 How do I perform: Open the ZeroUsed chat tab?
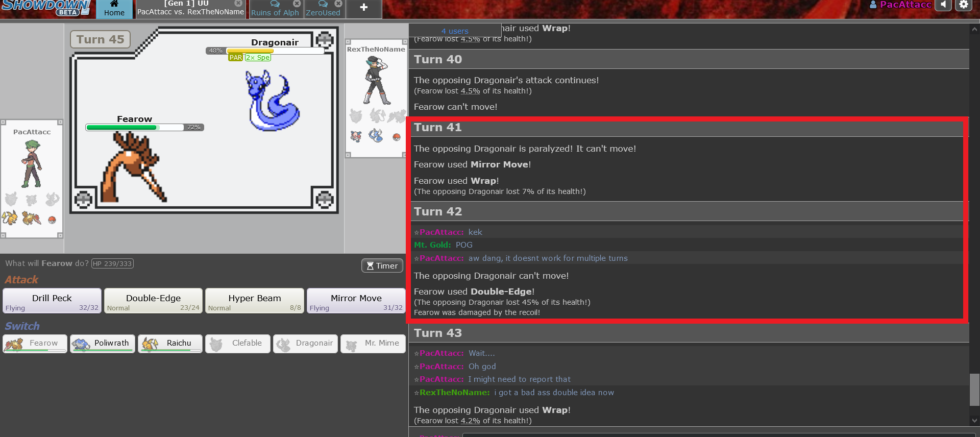click(x=324, y=9)
